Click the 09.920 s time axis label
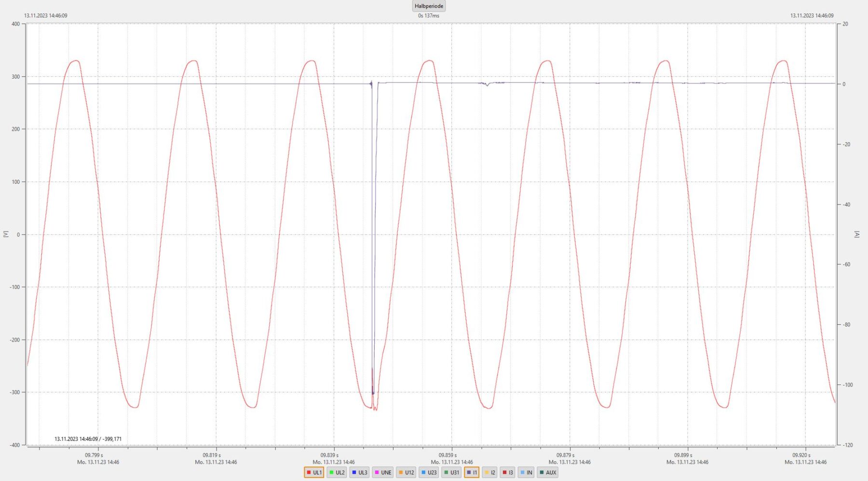The height and width of the screenshot is (481, 868). pyautogui.click(x=801, y=455)
